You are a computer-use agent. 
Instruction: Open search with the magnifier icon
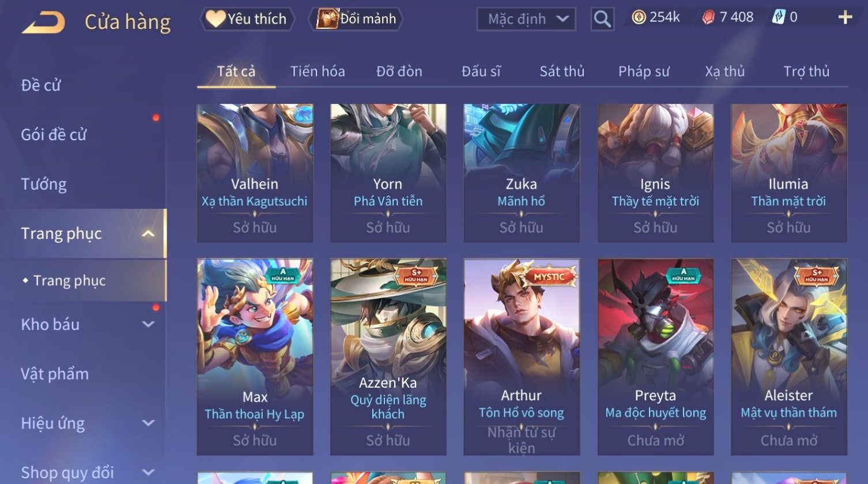click(x=602, y=19)
